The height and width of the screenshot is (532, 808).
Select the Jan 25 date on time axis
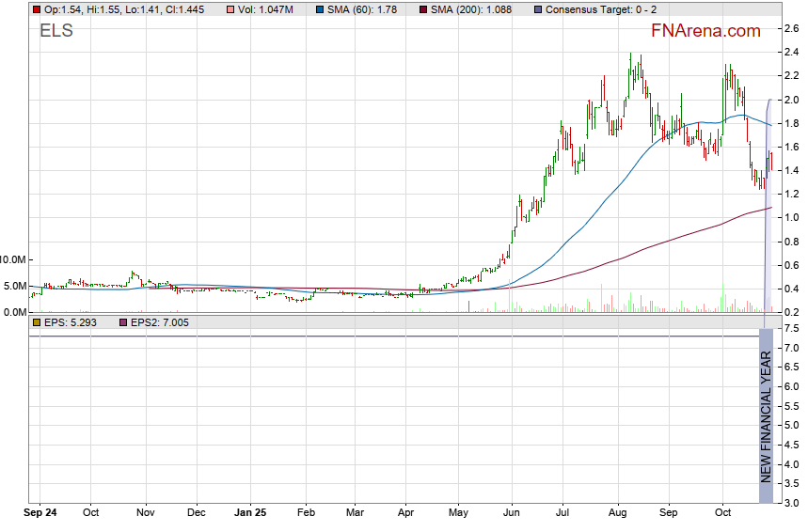(250, 513)
